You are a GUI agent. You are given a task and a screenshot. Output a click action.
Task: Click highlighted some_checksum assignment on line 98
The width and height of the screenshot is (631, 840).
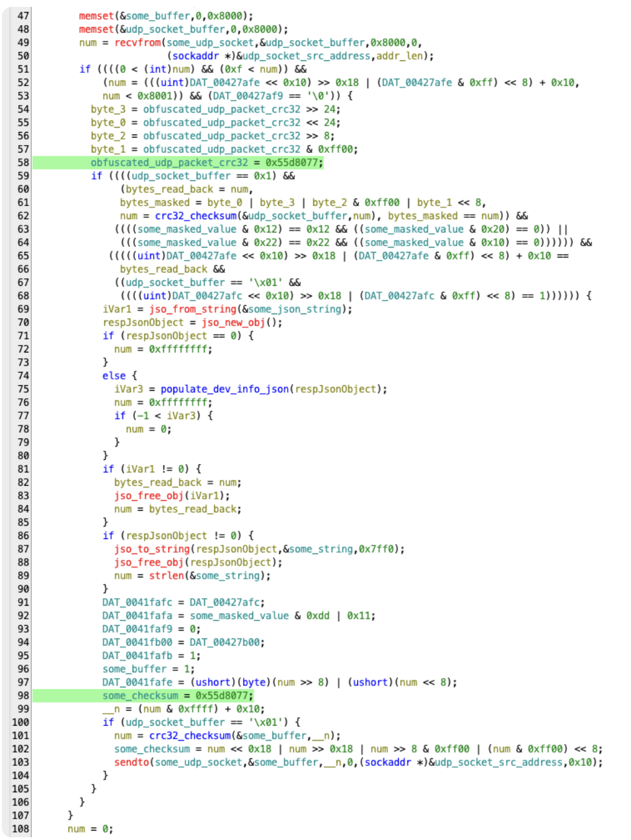click(178, 695)
